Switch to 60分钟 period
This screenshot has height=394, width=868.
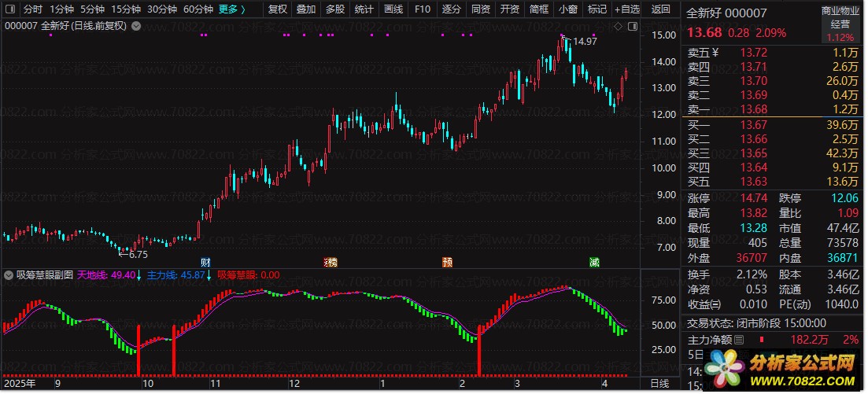pos(198,9)
